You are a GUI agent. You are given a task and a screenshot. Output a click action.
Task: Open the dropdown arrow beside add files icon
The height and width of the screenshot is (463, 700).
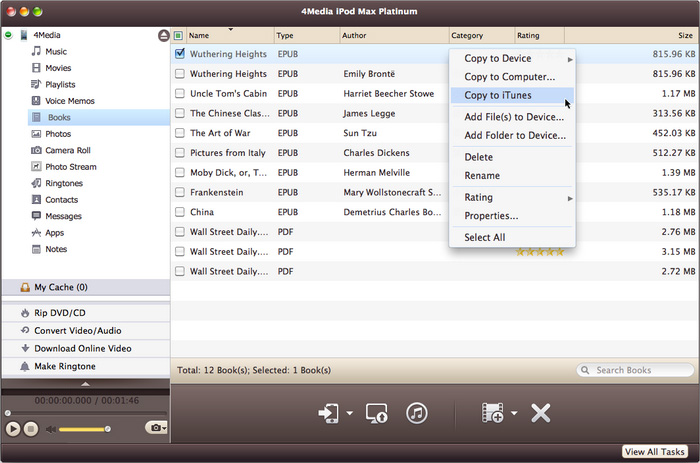(514, 414)
